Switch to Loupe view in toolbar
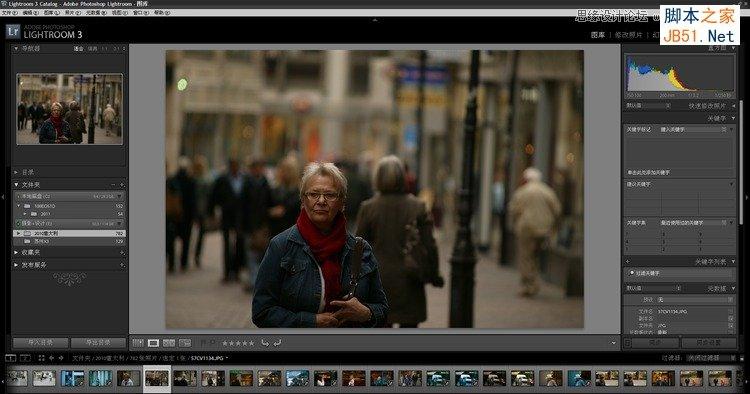 click(154, 343)
